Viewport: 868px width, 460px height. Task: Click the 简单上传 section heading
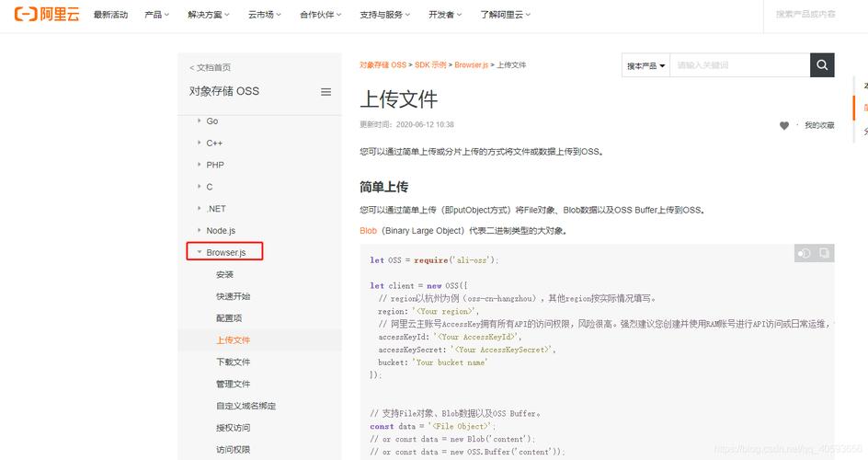coord(383,187)
